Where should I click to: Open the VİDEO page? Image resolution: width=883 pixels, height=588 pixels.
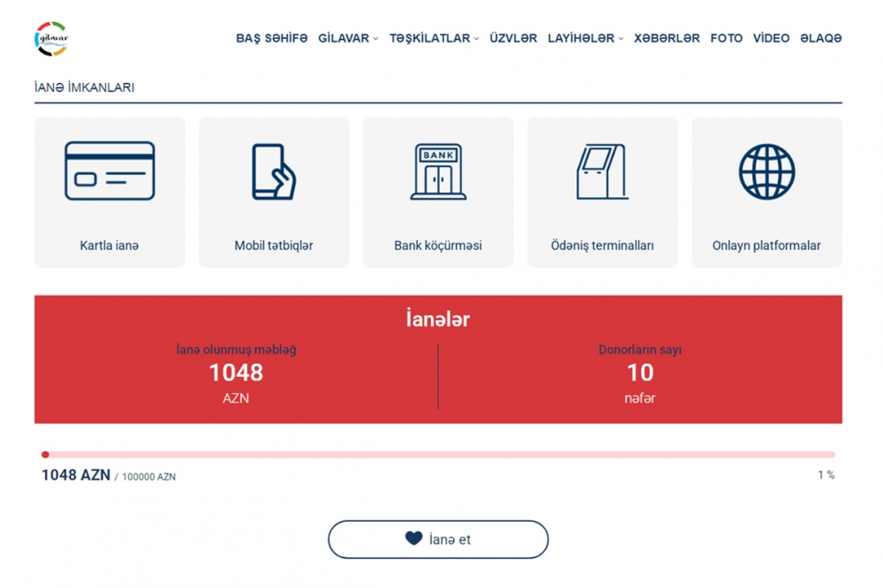[x=771, y=39]
